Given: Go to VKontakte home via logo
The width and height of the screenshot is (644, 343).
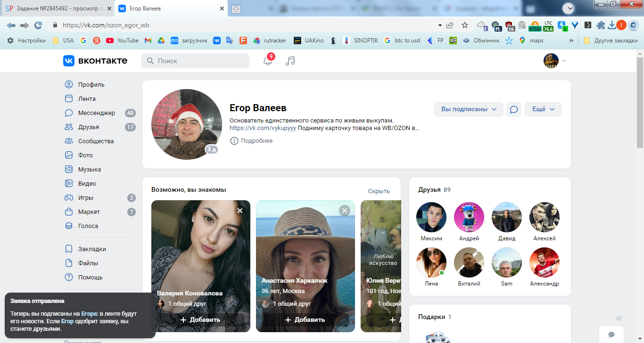Looking at the screenshot, I should (x=95, y=61).
